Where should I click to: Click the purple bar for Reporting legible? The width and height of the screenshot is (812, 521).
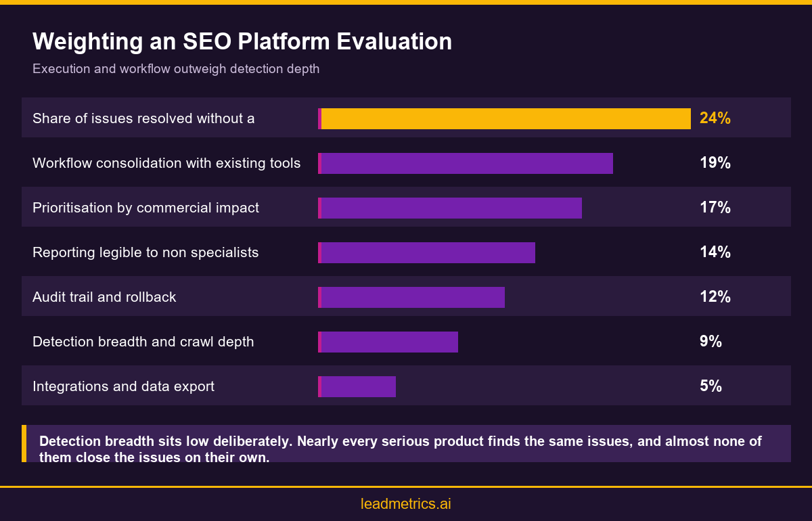coord(426,252)
